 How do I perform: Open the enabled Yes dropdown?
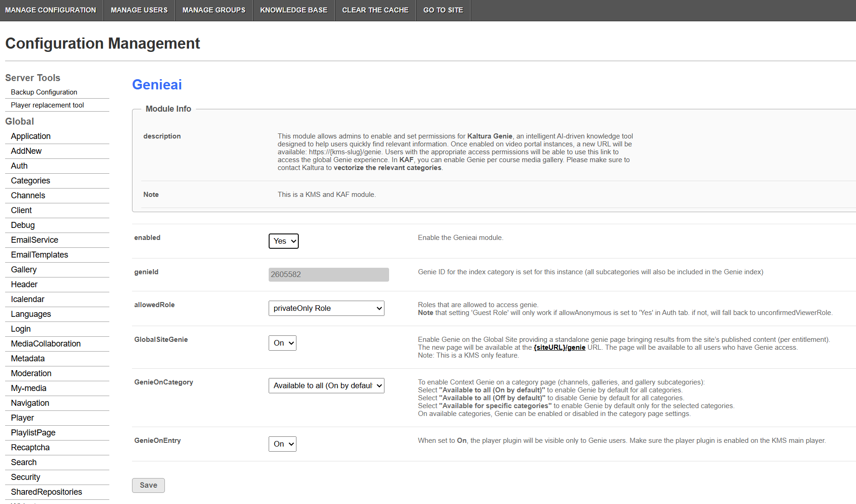point(283,241)
